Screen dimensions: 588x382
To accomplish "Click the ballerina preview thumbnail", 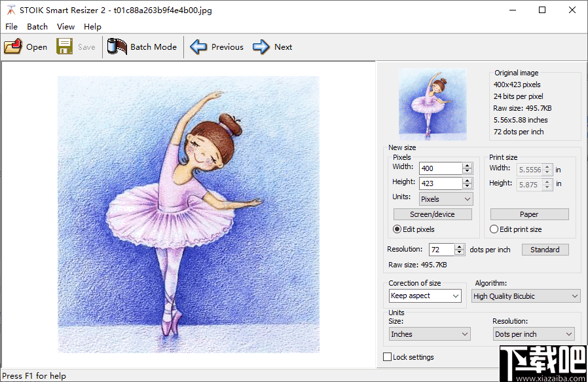I will tap(432, 104).
